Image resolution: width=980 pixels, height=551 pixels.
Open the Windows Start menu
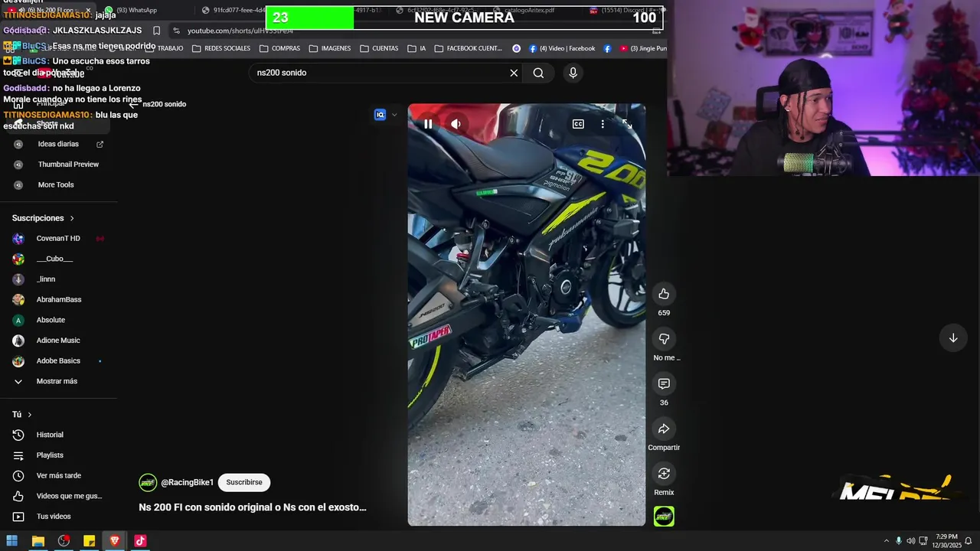(x=12, y=541)
